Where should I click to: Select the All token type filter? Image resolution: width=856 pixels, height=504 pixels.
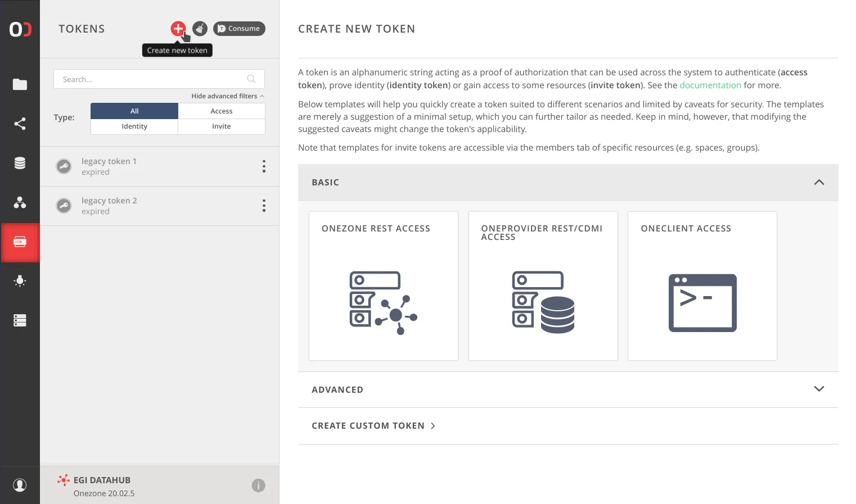(x=134, y=111)
